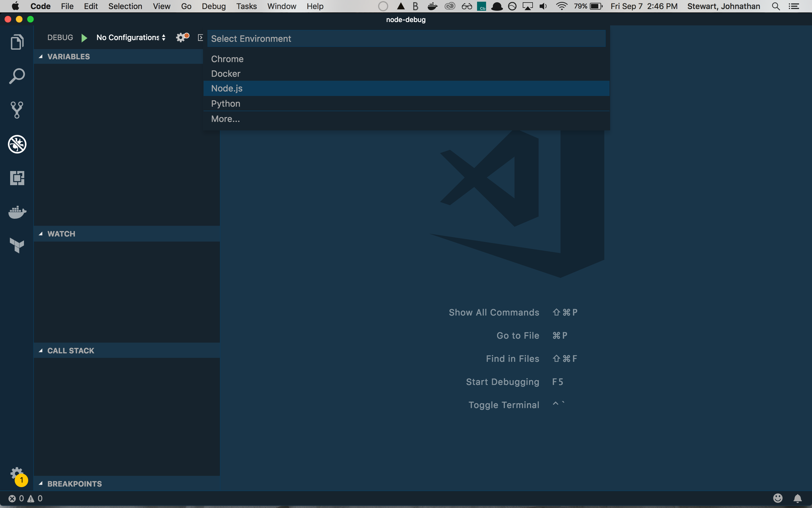Screen dimensions: 812x508
Task: Open the Terraform view icon in activity bar
Action: [x=17, y=245]
